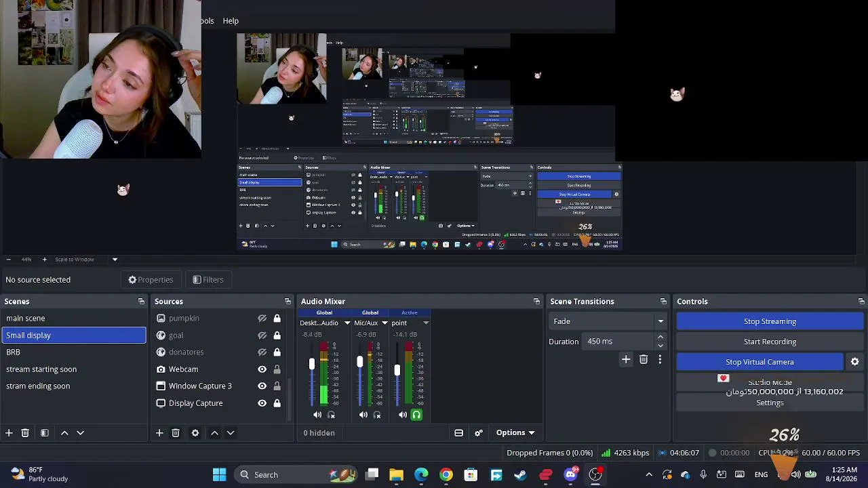This screenshot has height=488, width=868.
Task: Show the goal source
Action: tap(262, 335)
